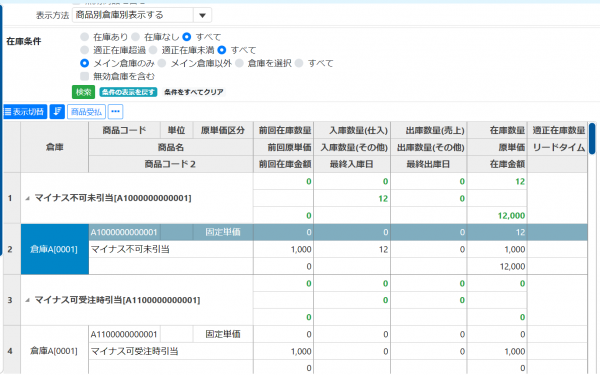Click the マイナス不可未引当 product name cell

pyautogui.click(x=171, y=249)
